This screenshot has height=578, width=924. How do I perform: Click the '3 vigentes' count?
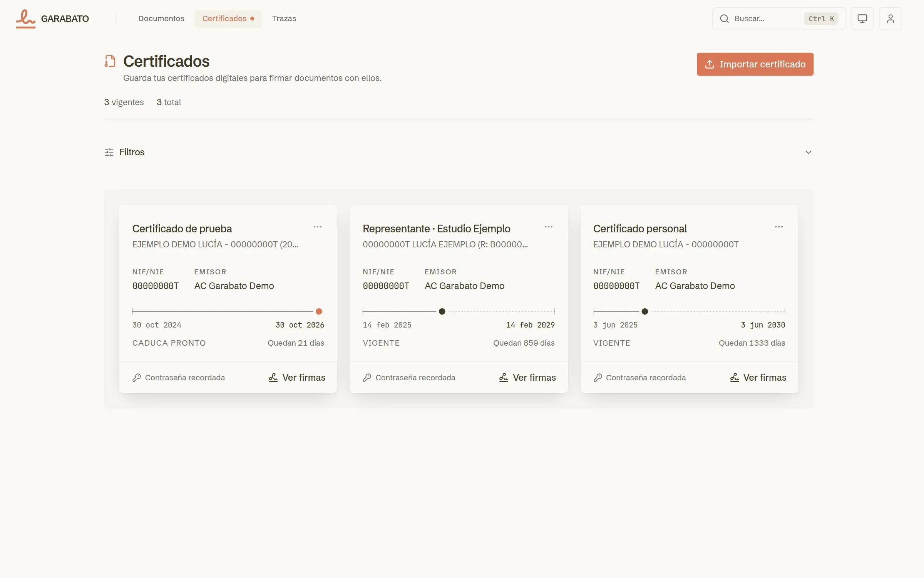pos(124,102)
